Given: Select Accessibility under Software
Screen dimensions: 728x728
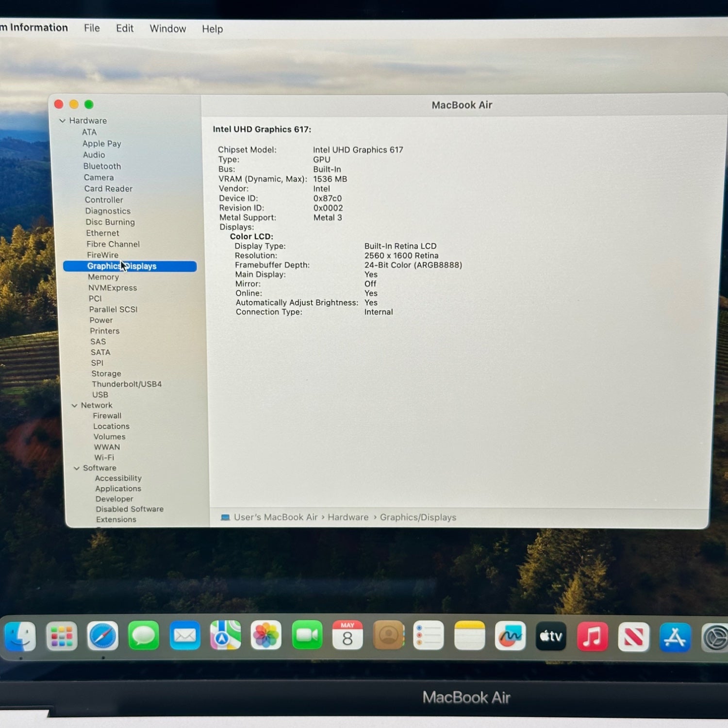Looking at the screenshot, I should tap(118, 479).
